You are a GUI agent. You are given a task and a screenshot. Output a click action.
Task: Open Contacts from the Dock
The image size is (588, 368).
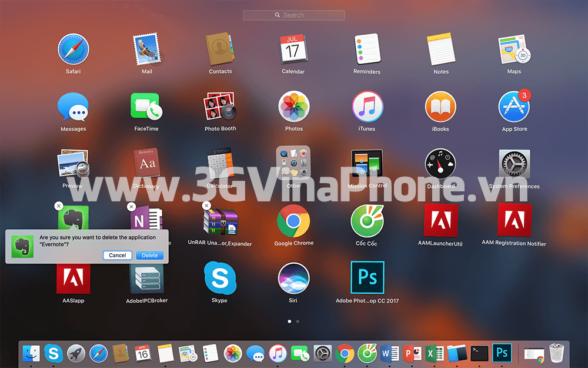point(121,353)
